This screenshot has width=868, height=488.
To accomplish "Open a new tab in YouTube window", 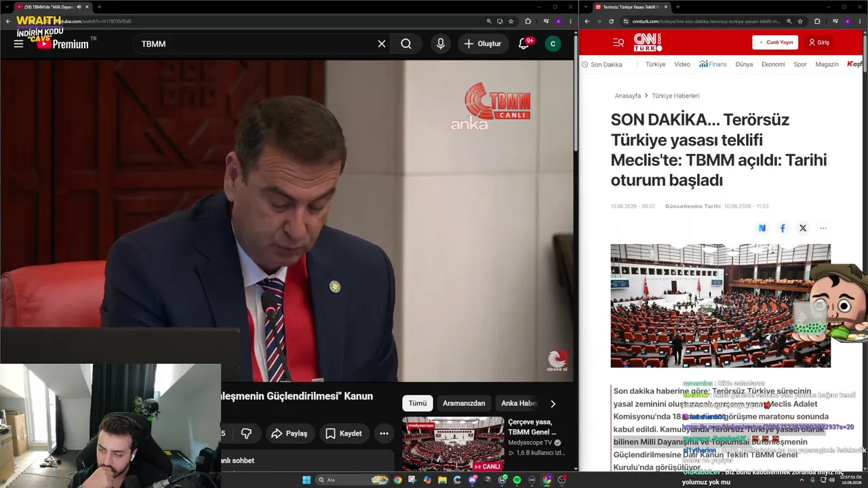I will click(99, 7).
